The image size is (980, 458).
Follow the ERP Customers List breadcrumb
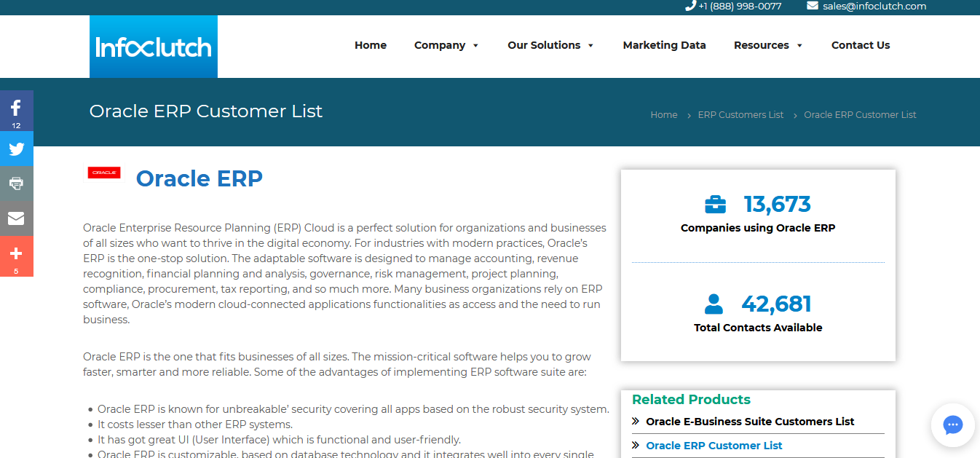[740, 115]
